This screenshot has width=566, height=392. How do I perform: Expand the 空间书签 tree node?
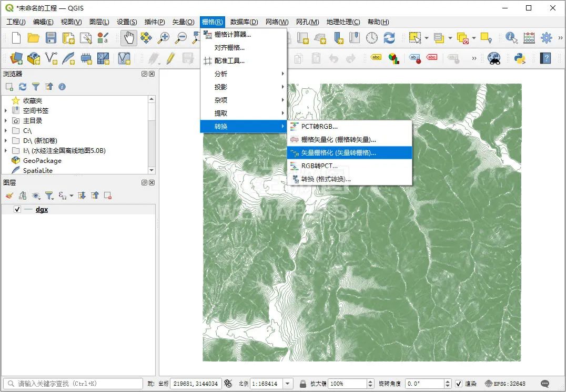click(5, 110)
